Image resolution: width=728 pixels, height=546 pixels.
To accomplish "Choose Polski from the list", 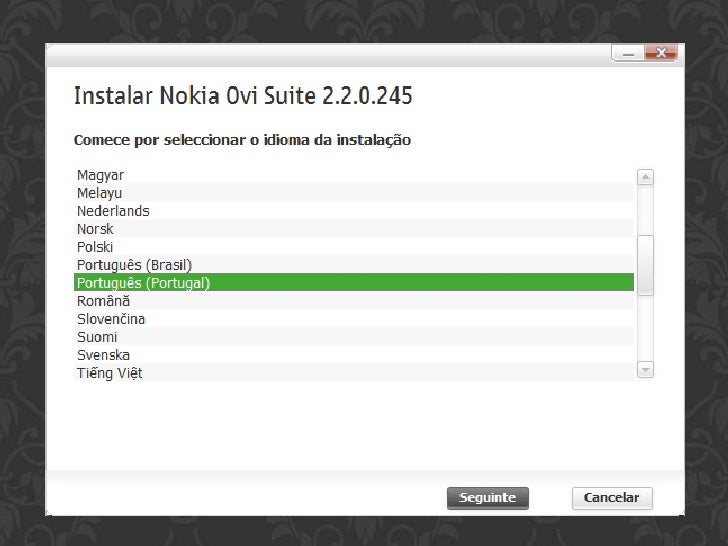I will pos(354,247).
